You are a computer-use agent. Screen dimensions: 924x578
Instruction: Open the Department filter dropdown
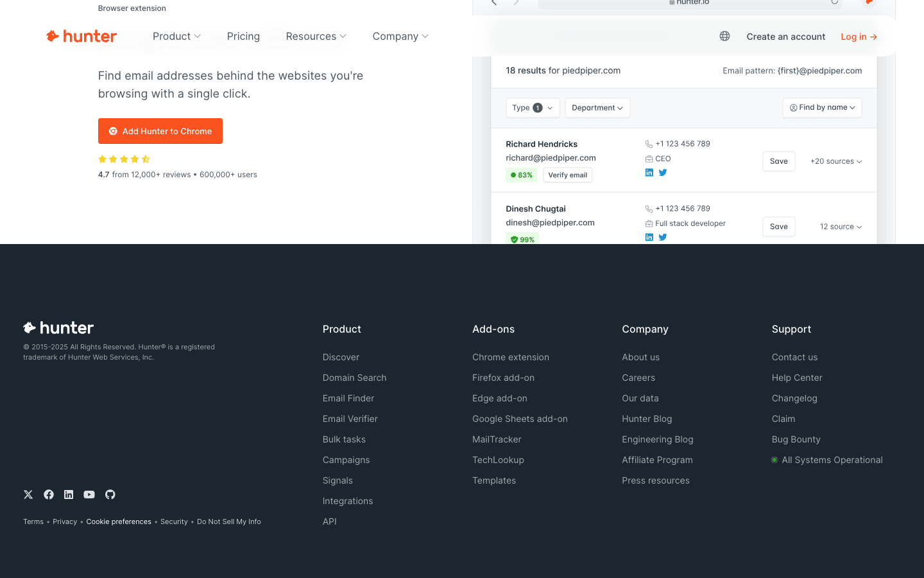(x=597, y=108)
